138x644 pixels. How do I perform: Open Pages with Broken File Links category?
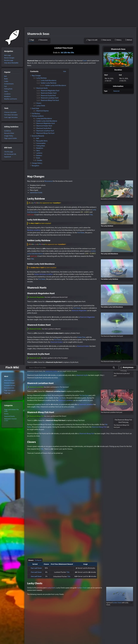pos(11,410)
